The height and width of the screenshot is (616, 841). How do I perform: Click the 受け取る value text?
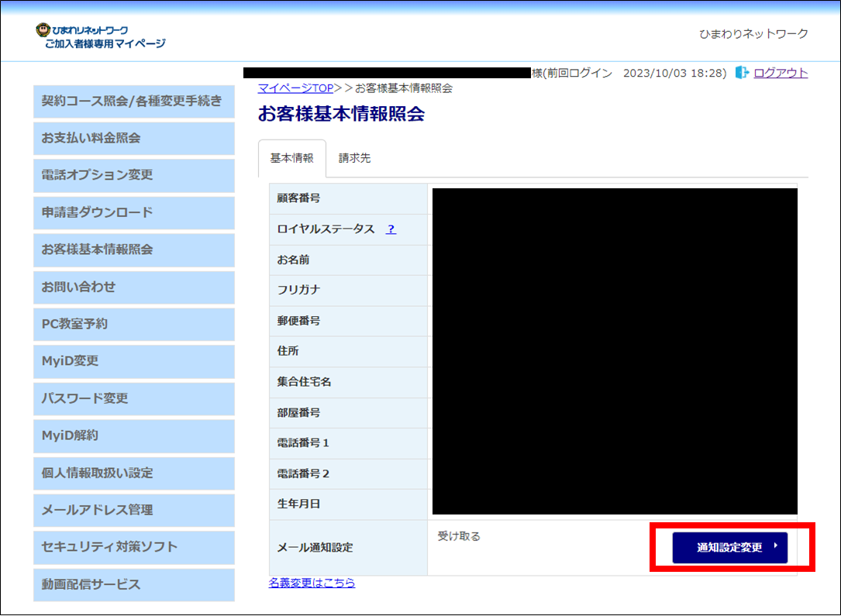[x=459, y=536]
